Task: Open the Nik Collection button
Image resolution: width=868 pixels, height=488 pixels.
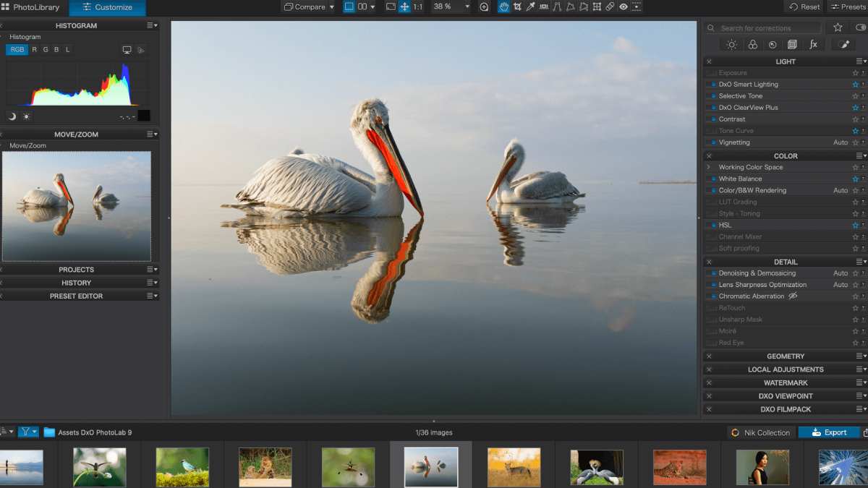Action: tap(761, 432)
